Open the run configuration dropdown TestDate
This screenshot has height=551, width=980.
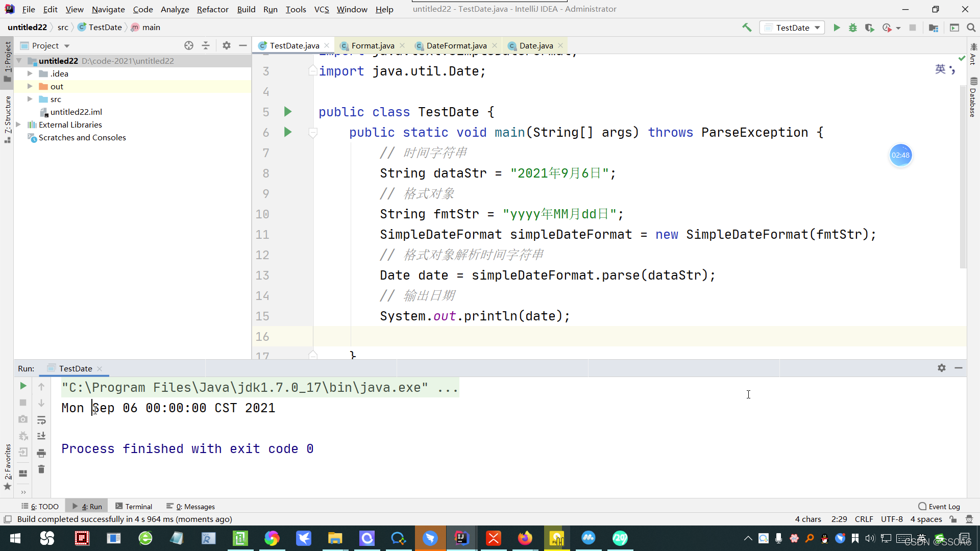(793, 28)
